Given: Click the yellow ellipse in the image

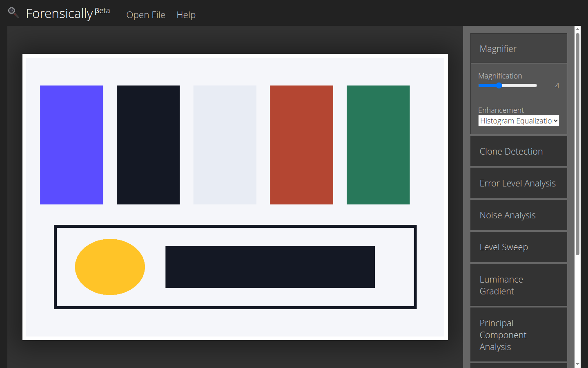Looking at the screenshot, I should pos(110,267).
